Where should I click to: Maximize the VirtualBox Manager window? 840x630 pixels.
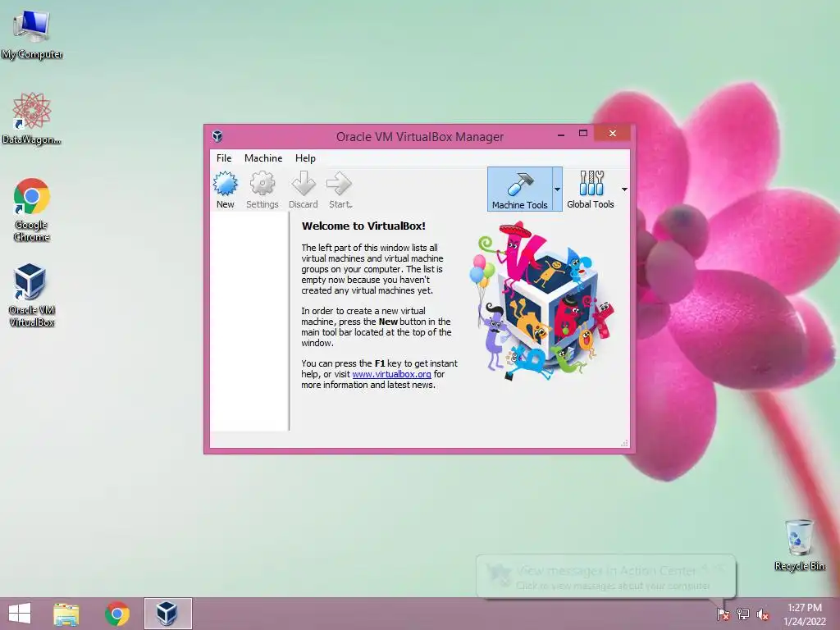tap(583, 134)
